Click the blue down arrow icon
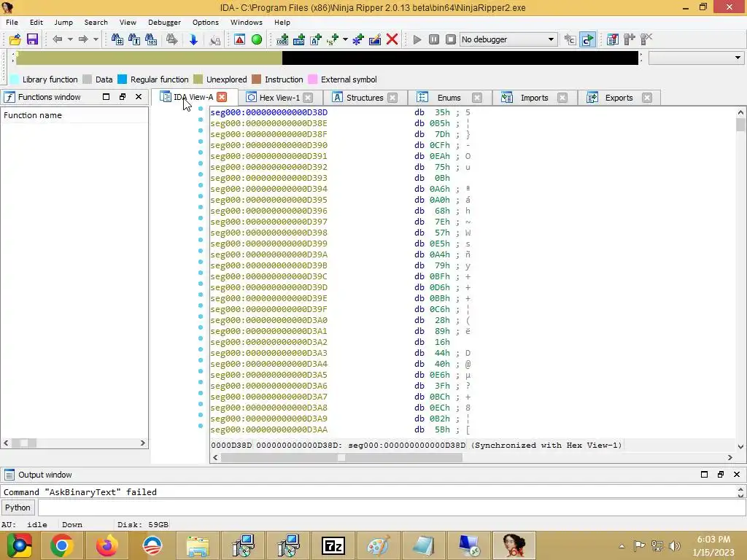This screenshot has width=747, height=560. pos(193,39)
